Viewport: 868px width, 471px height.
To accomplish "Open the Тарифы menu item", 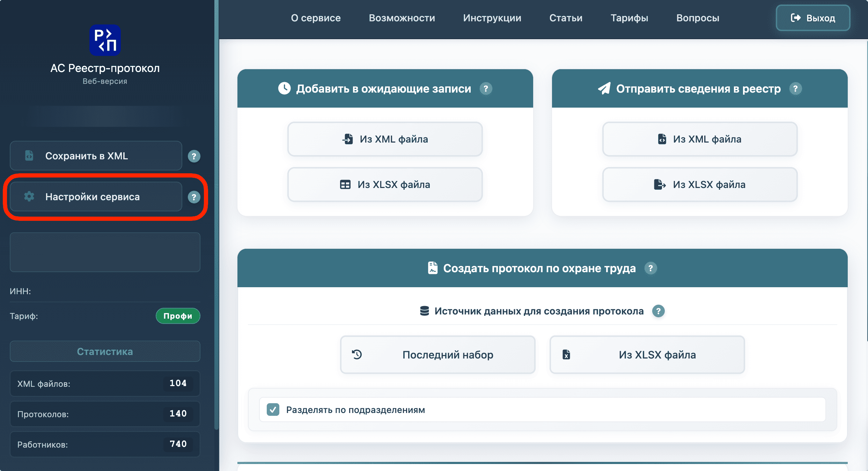I will click(x=630, y=18).
